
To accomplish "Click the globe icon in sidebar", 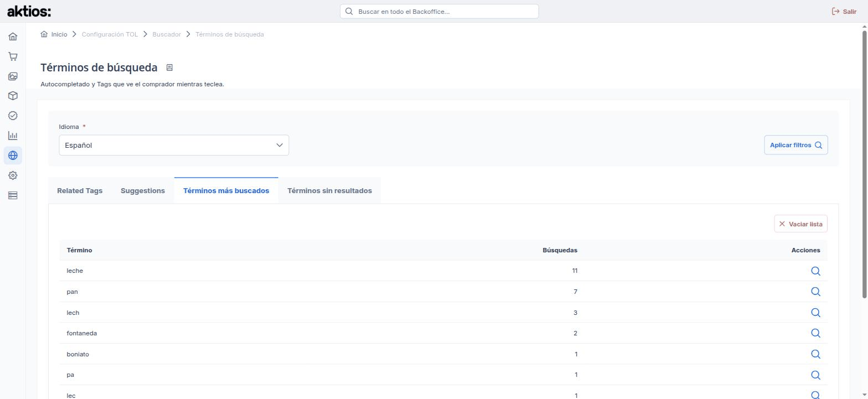I will (x=13, y=156).
